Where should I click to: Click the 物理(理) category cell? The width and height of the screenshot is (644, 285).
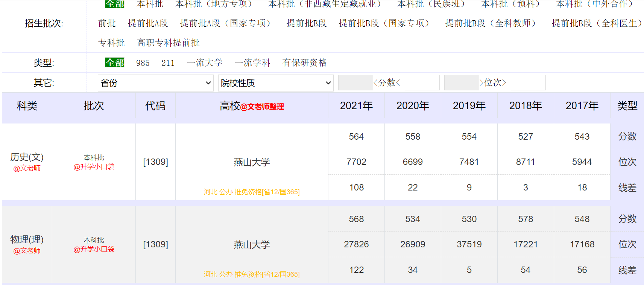click(x=27, y=244)
